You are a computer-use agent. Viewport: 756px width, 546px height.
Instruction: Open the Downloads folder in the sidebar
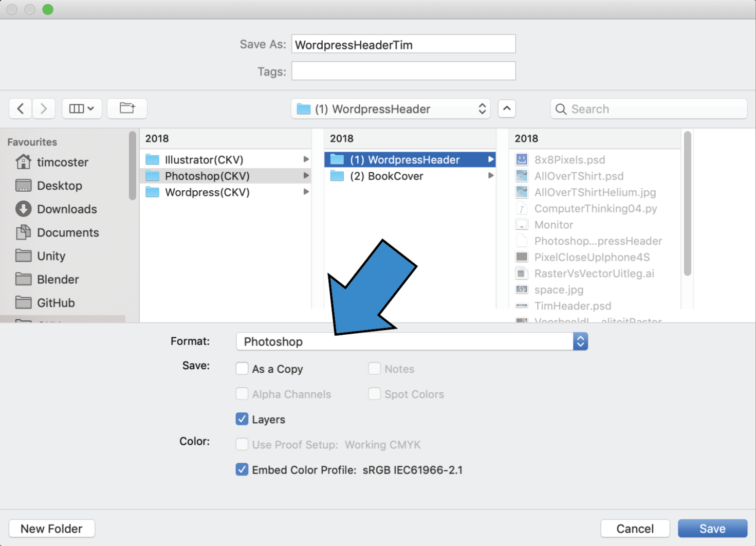(66, 209)
